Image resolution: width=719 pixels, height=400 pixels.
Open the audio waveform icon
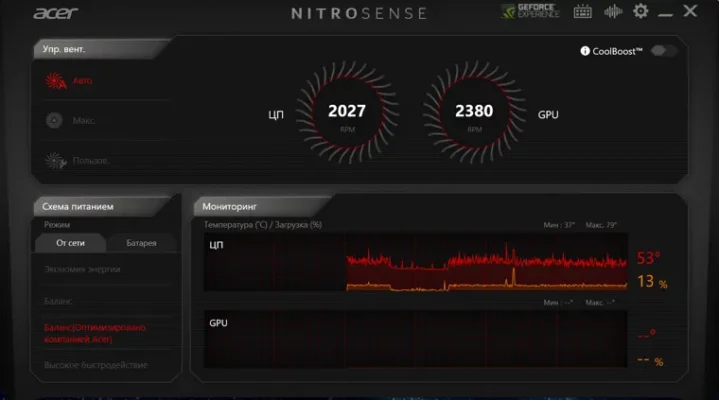tap(613, 11)
